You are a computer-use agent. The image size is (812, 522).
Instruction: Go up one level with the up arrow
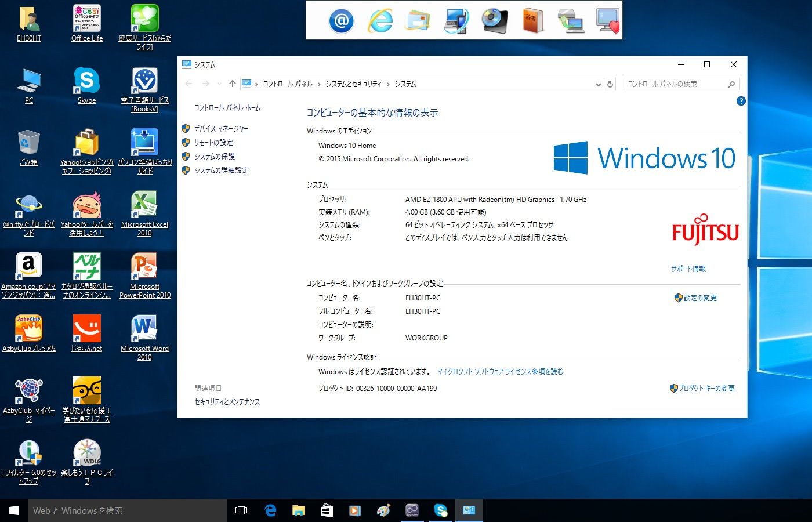pos(233,84)
